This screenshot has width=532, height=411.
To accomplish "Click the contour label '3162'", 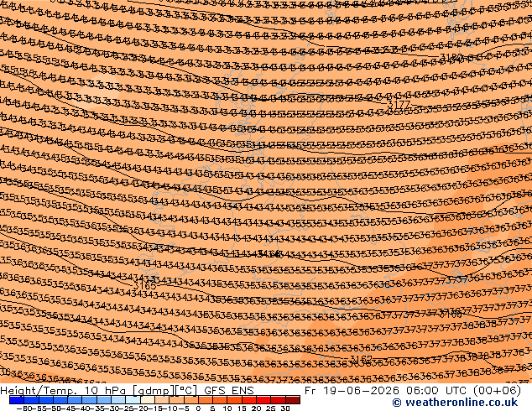I will coord(361,358).
